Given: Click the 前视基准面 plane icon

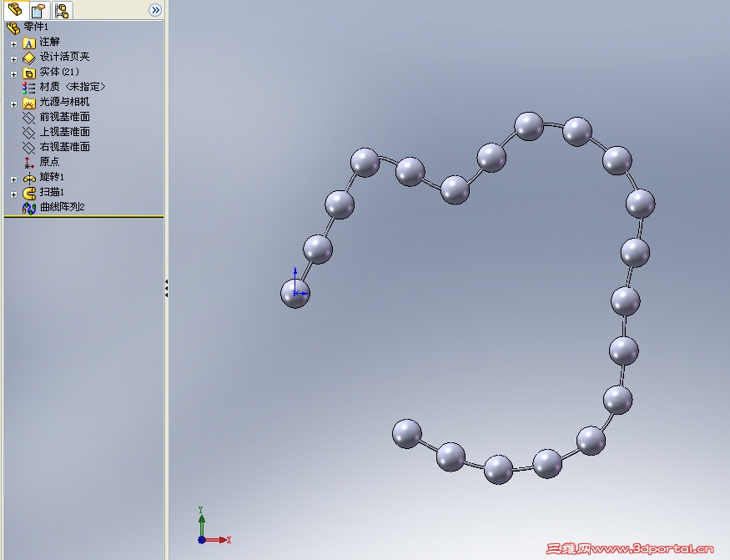Looking at the screenshot, I should pyautogui.click(x=29, y=118).
